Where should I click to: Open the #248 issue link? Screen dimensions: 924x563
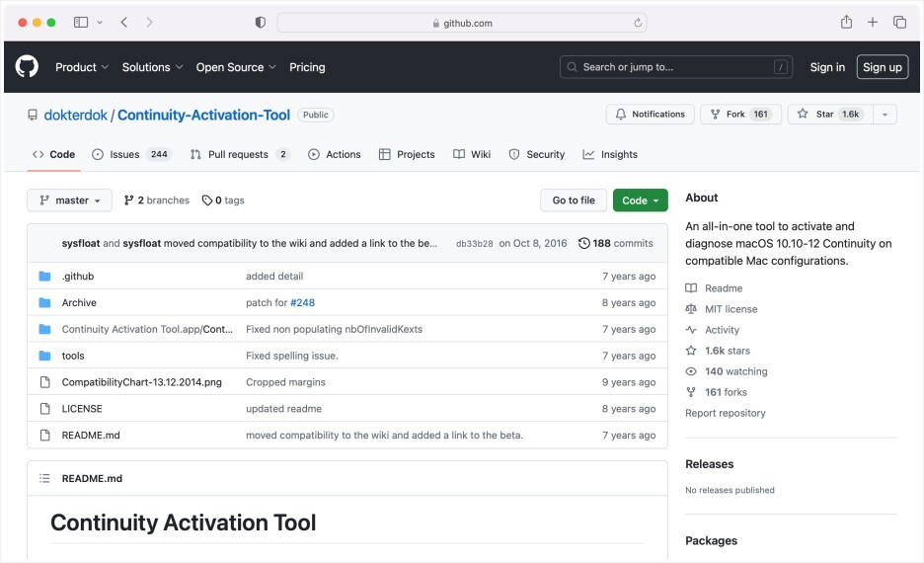click(x=302, y=302)
